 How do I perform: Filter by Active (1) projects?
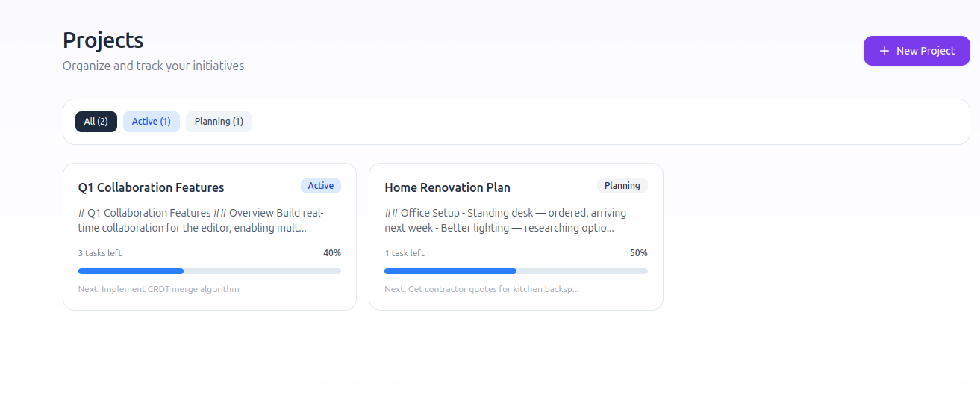click(x=152, y=122)
